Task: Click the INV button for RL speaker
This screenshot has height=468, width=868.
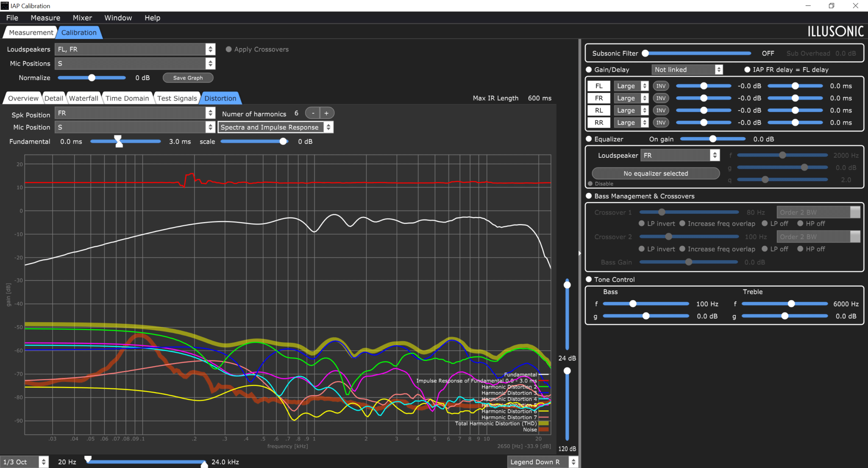Action: point(661,111)
